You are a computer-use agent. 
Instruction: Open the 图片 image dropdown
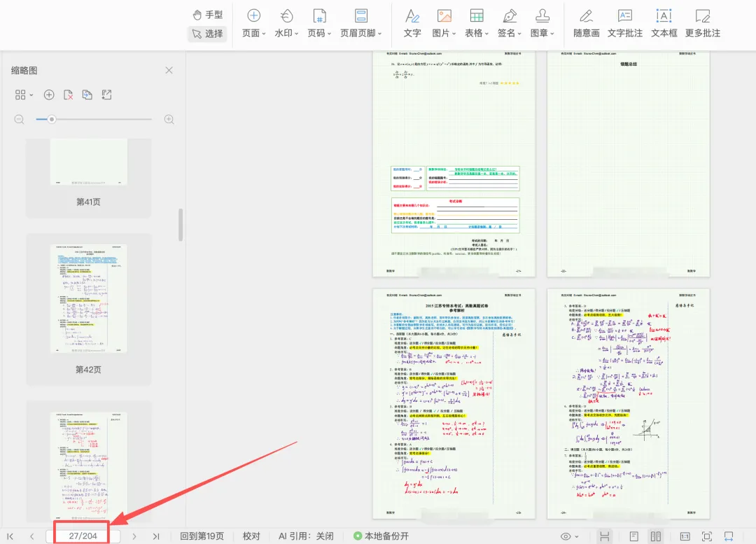click(x=444, y=23)
